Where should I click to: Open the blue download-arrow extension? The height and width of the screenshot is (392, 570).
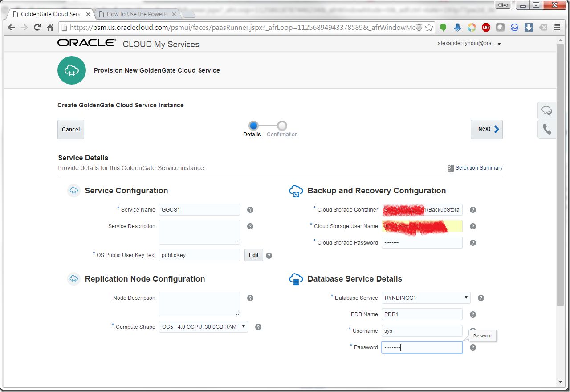tap(457, 28)
